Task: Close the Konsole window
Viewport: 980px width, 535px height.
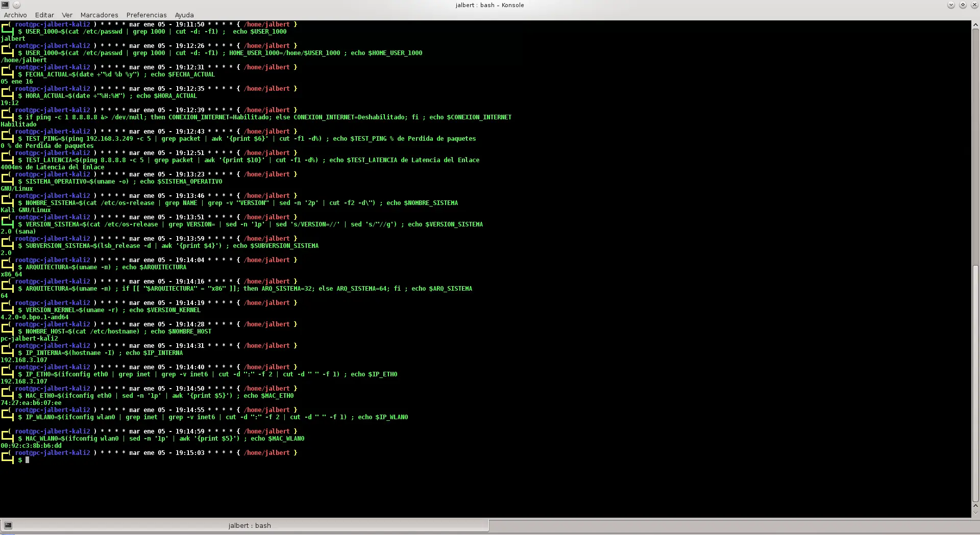Action: (x=974, y=5)
